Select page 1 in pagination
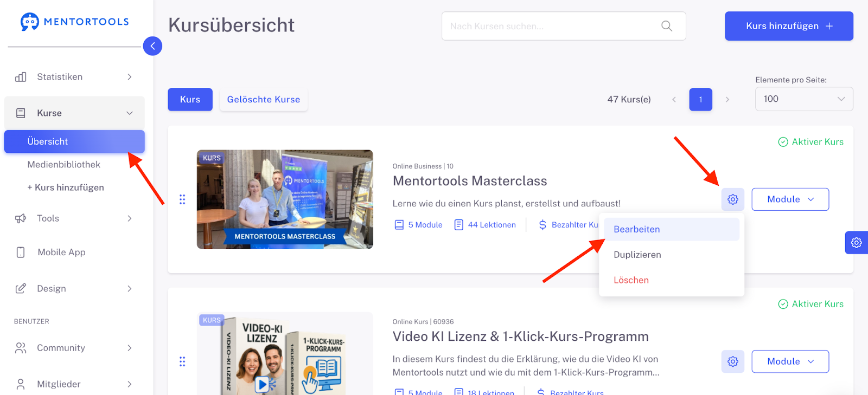Viewport: 868px width, 395px height. click(x=701, y=100)
